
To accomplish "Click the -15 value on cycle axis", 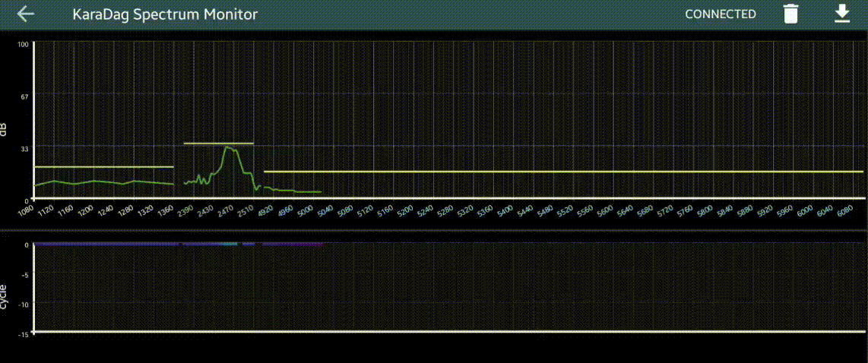I will click(24, 333).
